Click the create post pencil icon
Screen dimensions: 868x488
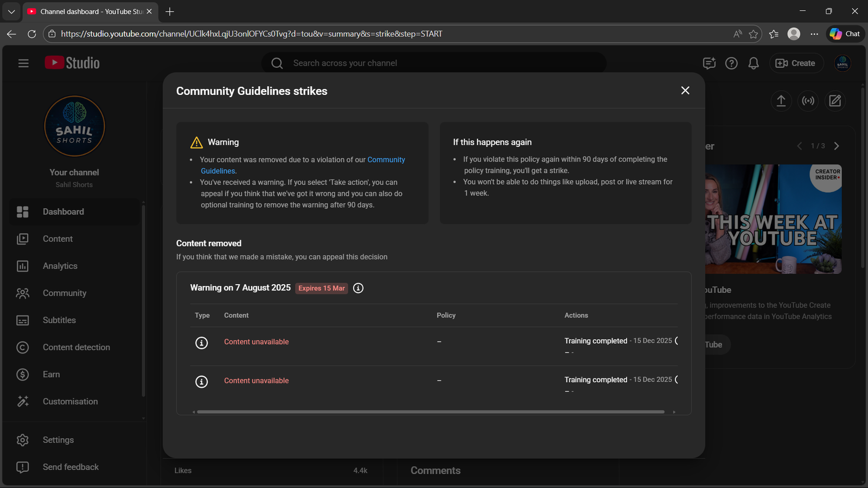click(835, 101)
